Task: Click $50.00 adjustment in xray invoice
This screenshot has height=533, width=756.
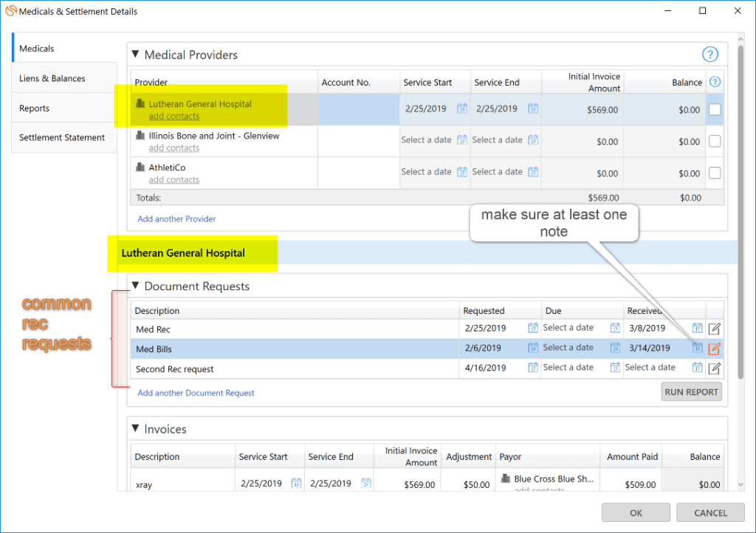Action: 476,485
